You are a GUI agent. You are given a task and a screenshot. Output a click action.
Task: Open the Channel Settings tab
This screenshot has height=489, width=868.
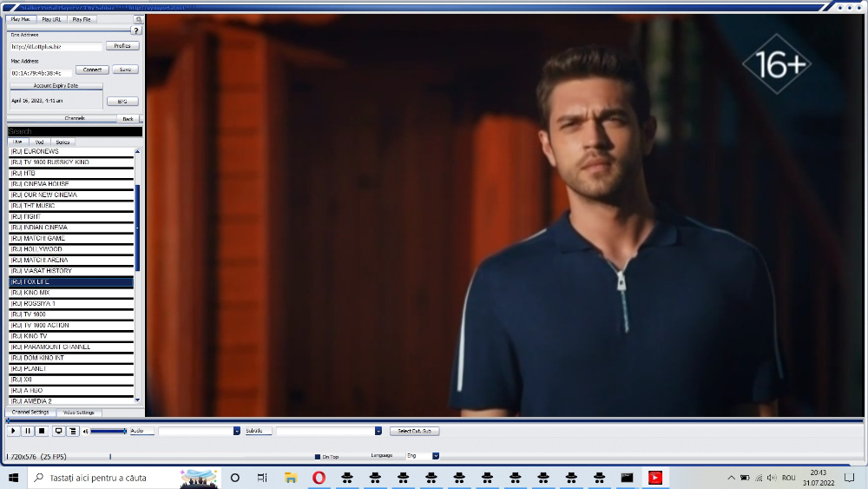coord(30,413)
